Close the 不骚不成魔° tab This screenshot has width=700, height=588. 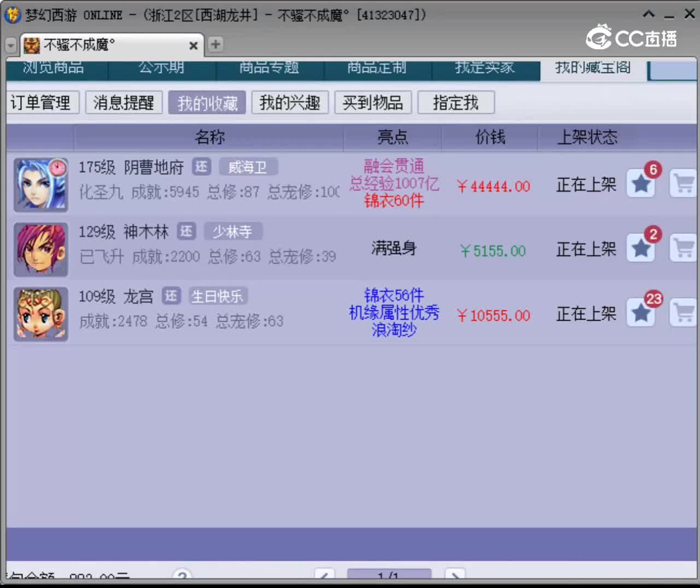tap(193, 46)
